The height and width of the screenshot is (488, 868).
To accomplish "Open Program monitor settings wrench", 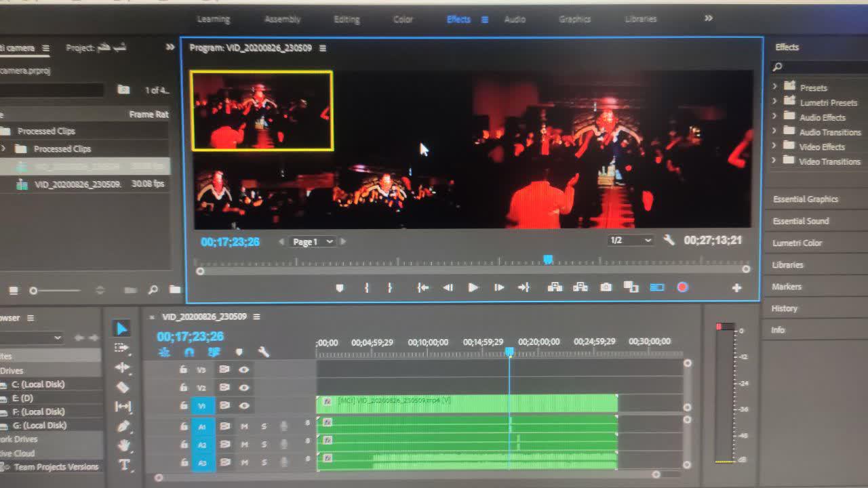I will tap(669, 240).
